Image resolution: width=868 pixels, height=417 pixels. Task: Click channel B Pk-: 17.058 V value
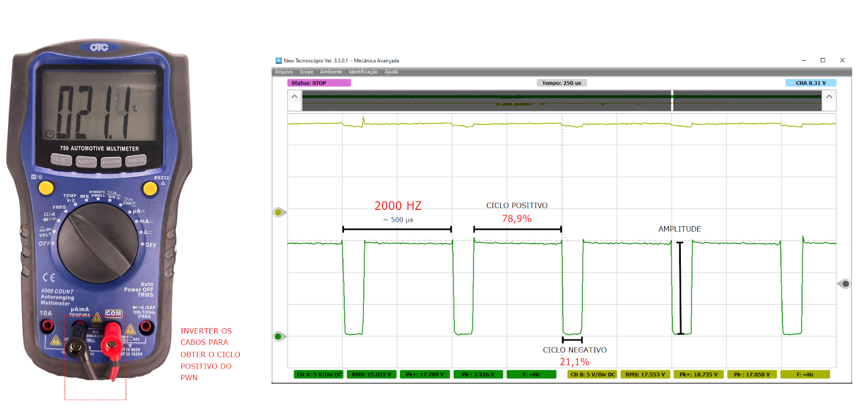tap(751, 374)
